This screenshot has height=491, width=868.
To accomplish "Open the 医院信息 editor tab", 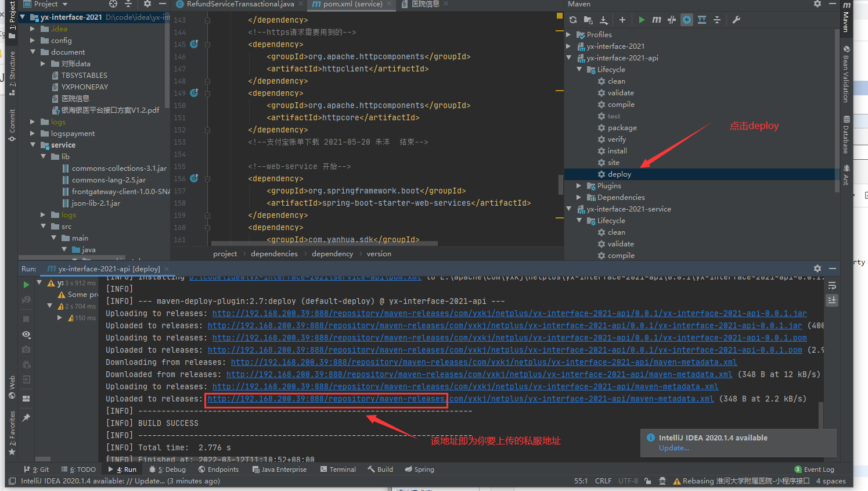I will coord(425,4).
